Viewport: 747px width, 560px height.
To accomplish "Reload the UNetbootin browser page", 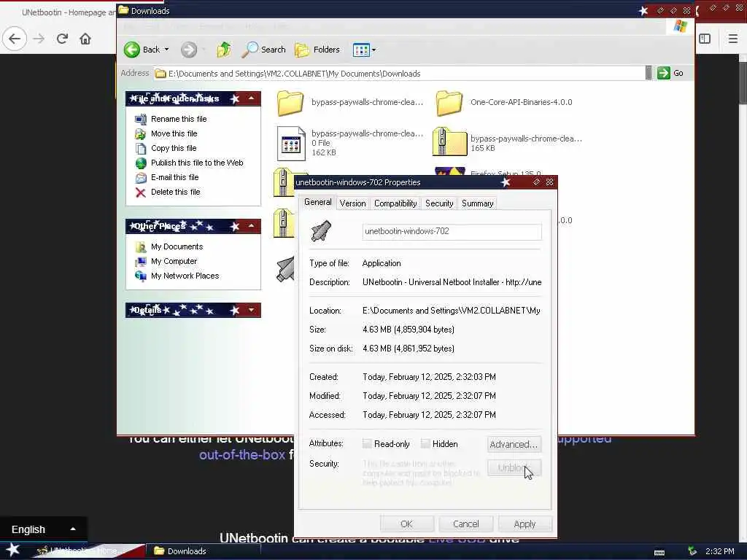I will coord(62,39).
